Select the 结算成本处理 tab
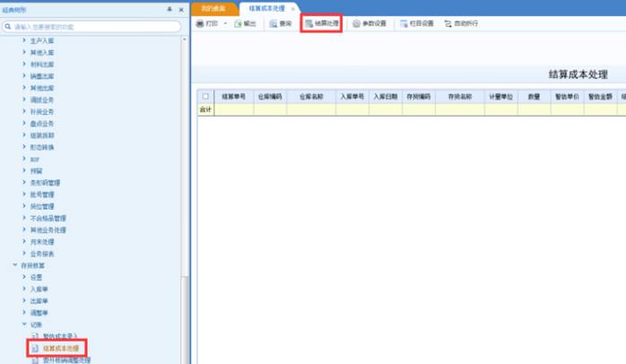This screenshot has height=364, width=626. [264, 8]
